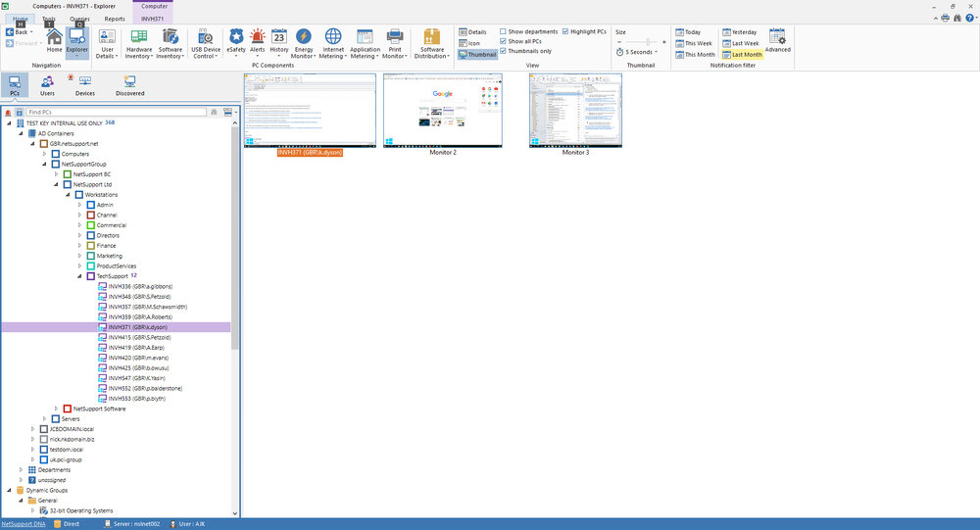Select the Explorer view icon
980x530 pixels.
77,42
